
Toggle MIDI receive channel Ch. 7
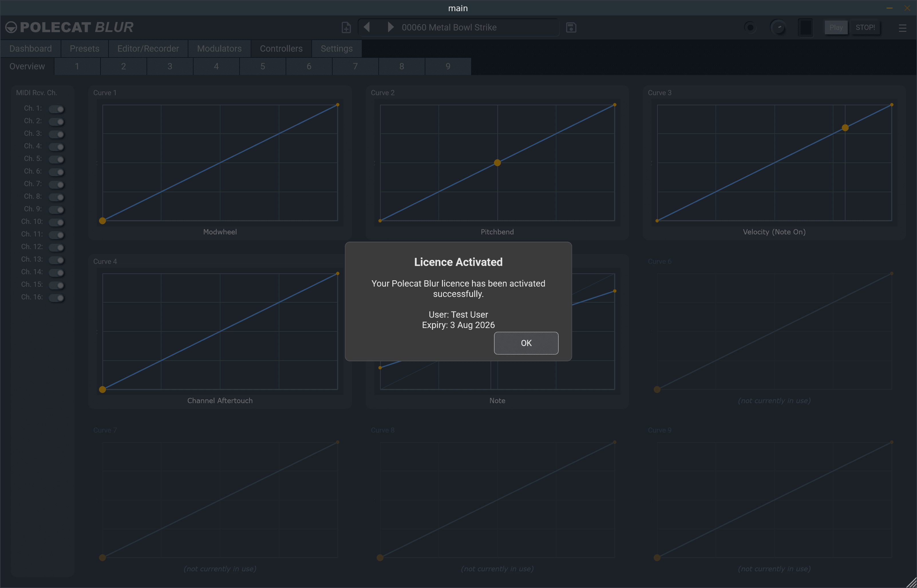(56, 185)
